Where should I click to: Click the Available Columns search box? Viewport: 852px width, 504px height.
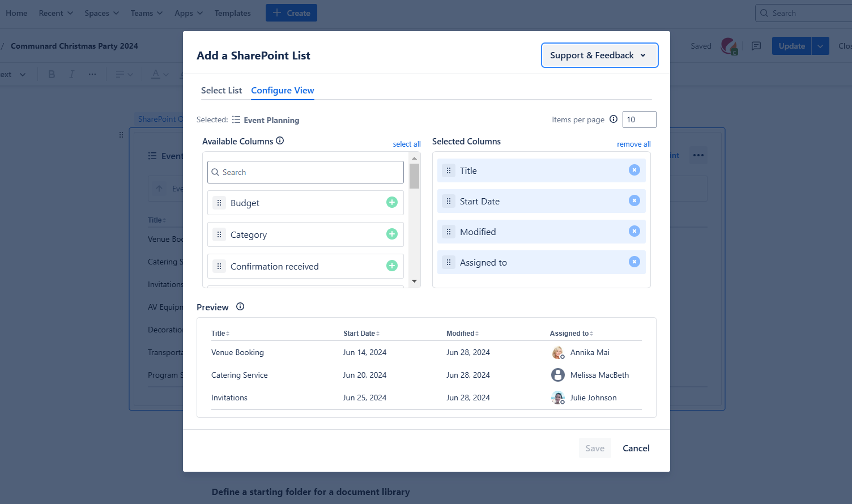click(x=306, y=172)
